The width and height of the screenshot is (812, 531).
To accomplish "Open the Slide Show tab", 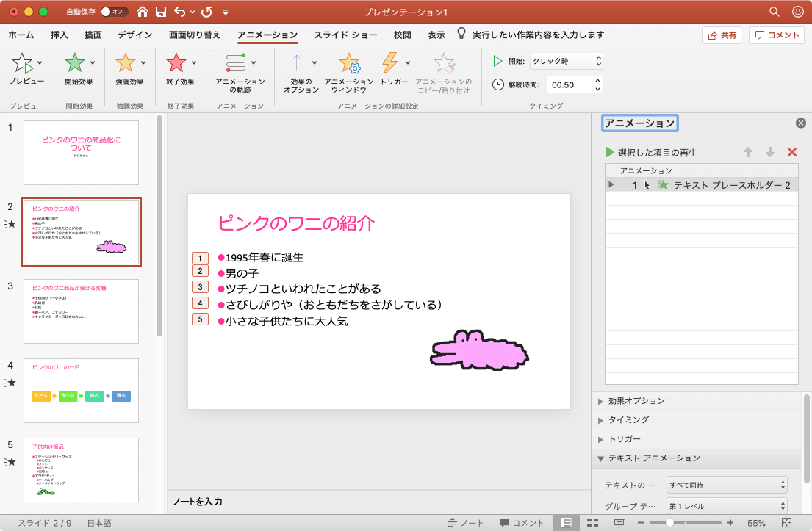I will pyautogui.click(x=345, y=35).
